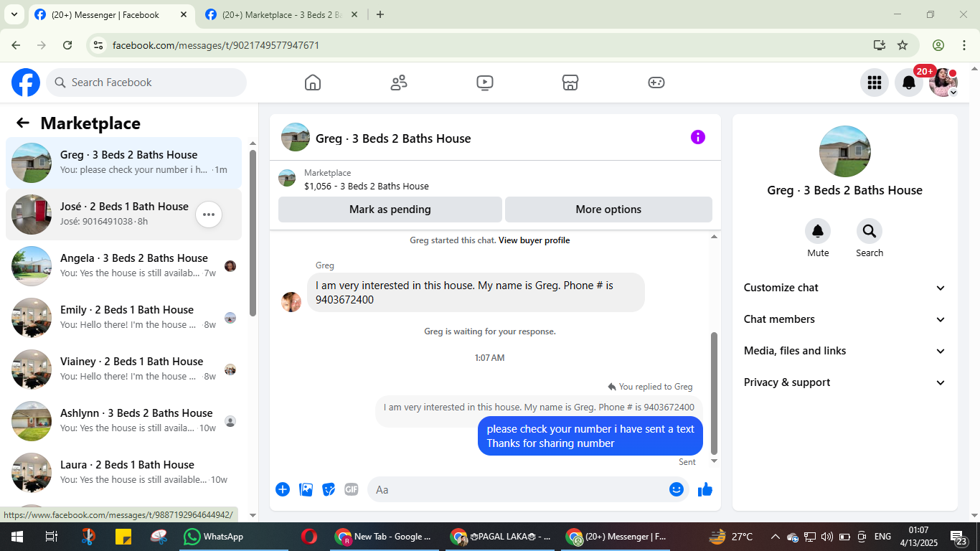Open more actions plus icon in composer
The image size is (980, 551).
(x=283, y=489)
